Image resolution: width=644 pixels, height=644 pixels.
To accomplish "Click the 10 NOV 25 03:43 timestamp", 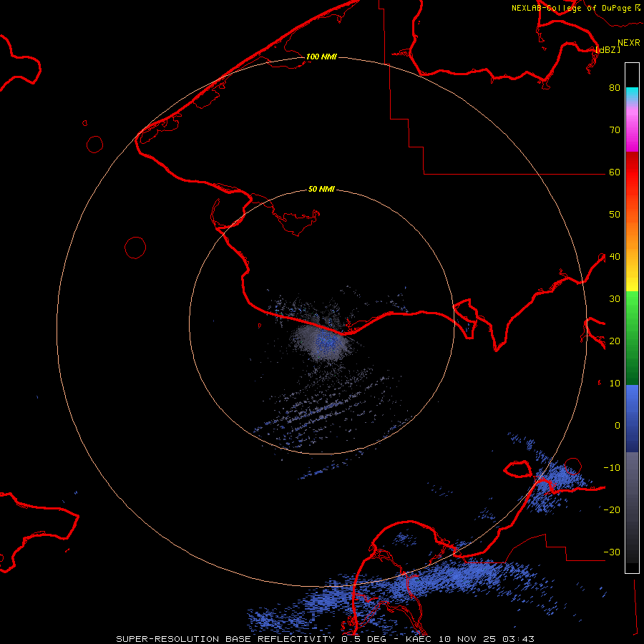I will click(x=487, y=639).
